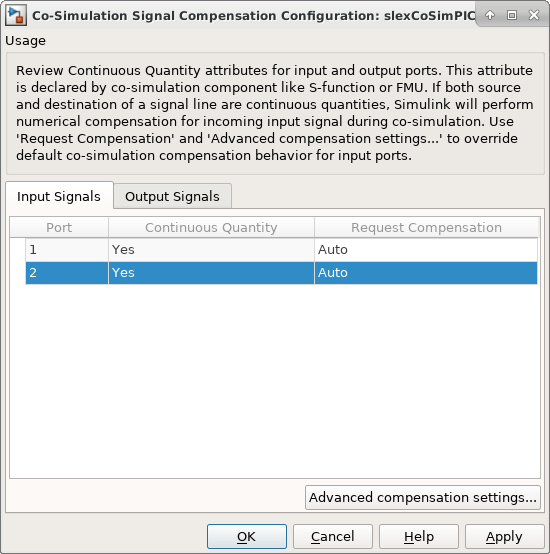The image size is (550, 554).
Task: Close the Co-Simulation configuration dialog
Action: (x=534, y=15)
